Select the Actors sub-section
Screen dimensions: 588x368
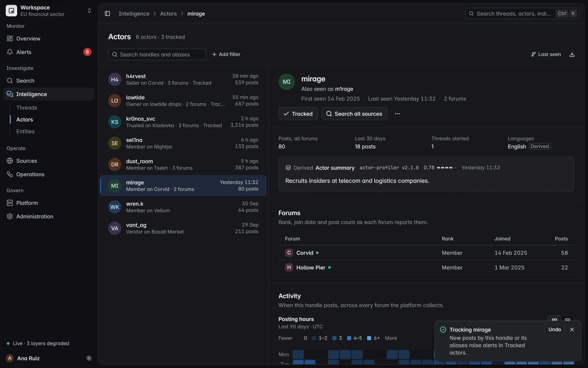click(24, 120)
